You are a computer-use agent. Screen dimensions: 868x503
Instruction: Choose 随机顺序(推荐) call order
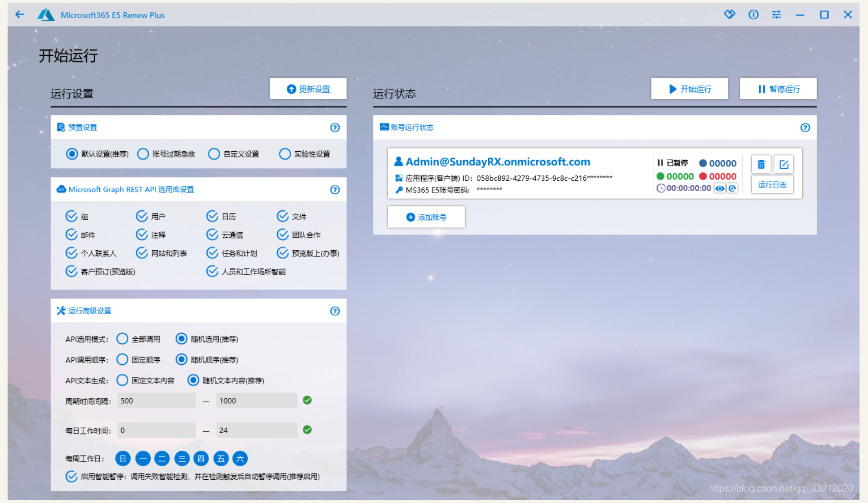click(181, 359)
